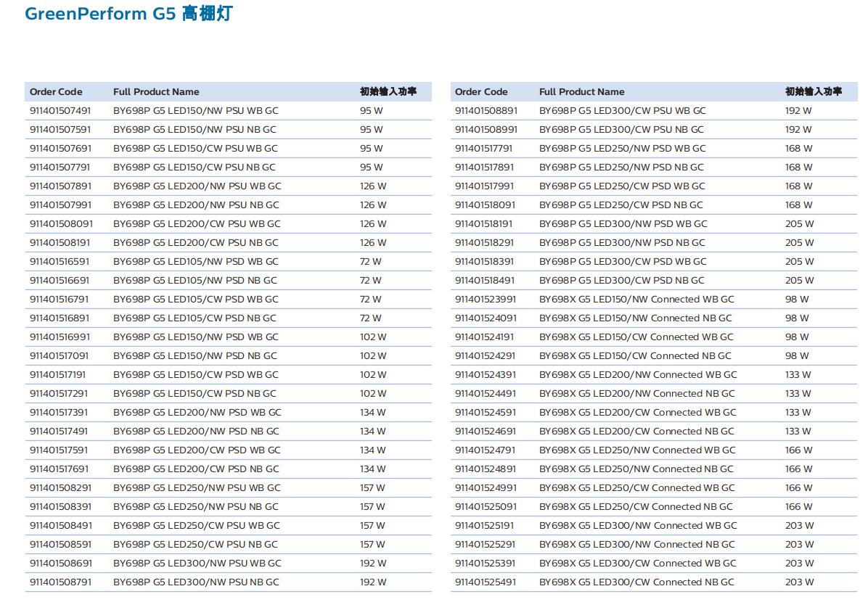Image resolution: width=868 pixels, height=602 pixels.
Task: Click product BY698P G5 LED250/NW PSU WB GC
Action: (197, 488)
